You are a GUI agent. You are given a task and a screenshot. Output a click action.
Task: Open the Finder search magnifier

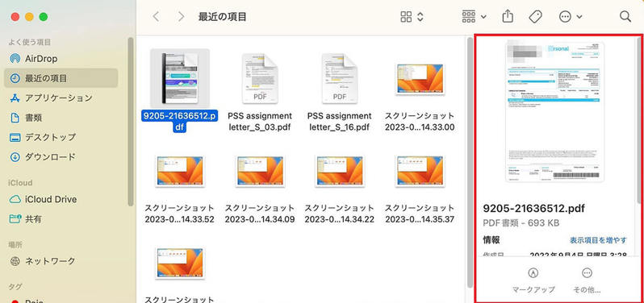625,16
